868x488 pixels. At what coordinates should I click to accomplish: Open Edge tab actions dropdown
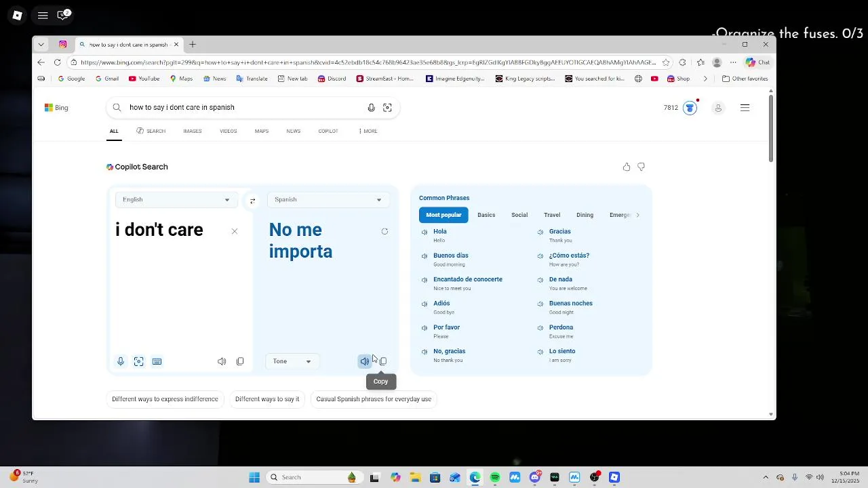(x=41, y=45)
